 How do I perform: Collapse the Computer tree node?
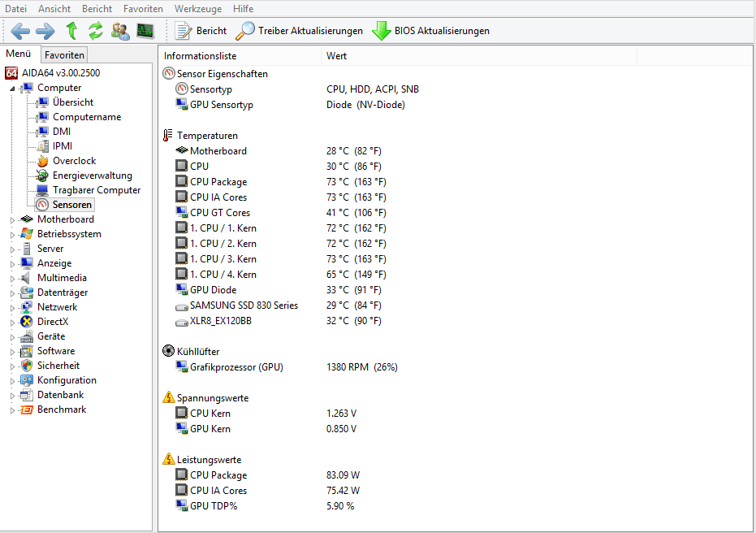pos(12,89)
